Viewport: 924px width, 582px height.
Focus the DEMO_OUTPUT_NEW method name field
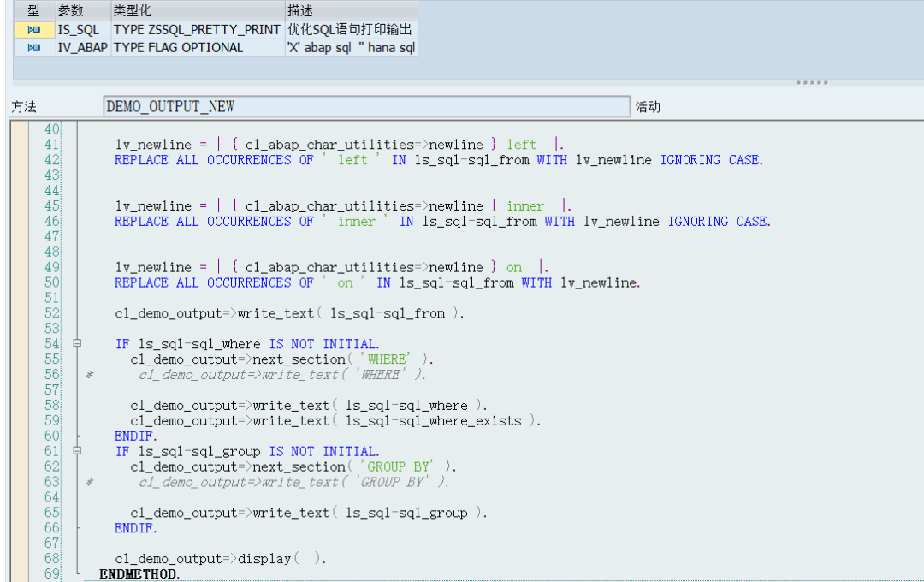tap(366, 106)
